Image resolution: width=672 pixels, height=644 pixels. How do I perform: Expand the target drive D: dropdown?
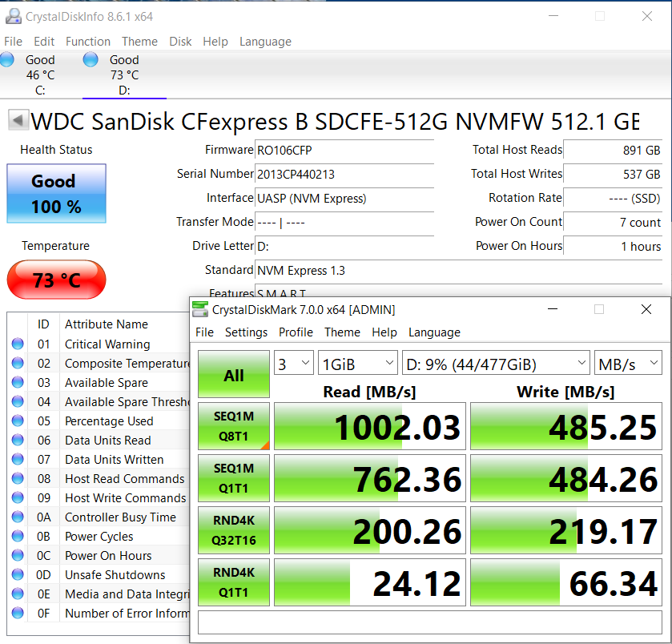tap(495, 364)
